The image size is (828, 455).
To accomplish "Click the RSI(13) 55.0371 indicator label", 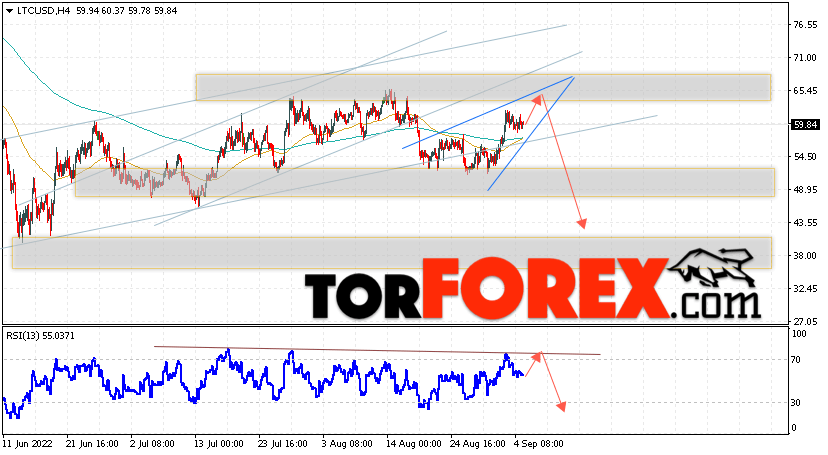I will (41, 336).
